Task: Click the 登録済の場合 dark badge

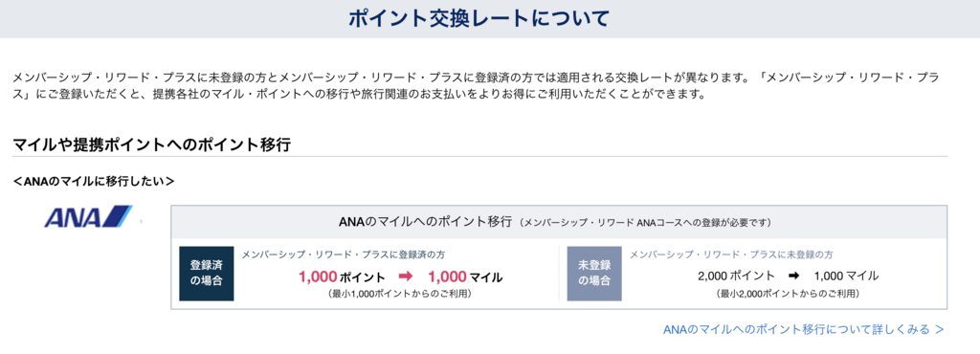Action: click(x=207, y=274)
